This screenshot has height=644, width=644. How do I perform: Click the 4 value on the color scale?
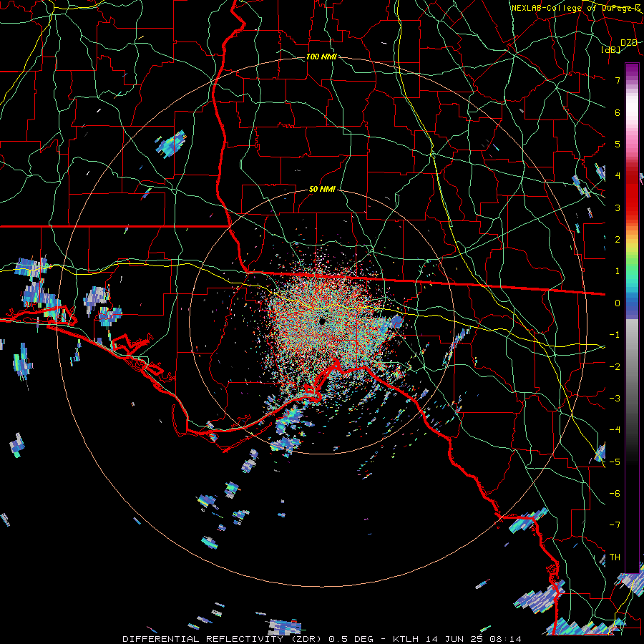pos(618,176)
